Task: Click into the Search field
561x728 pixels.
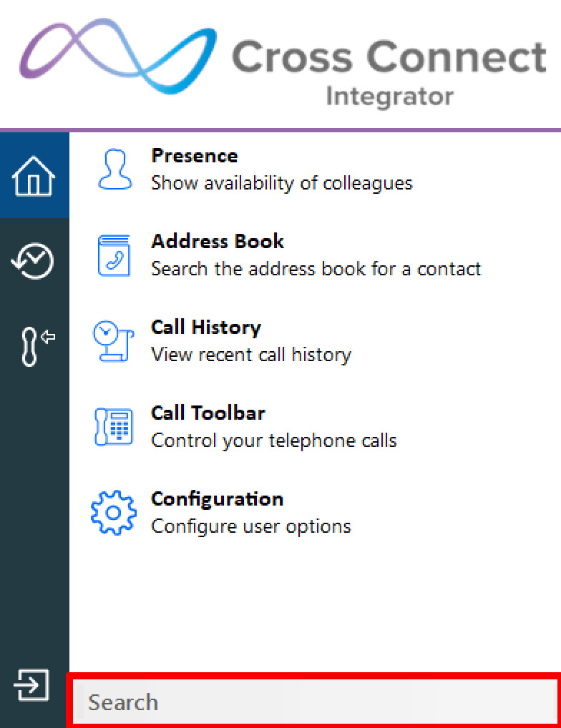Action: click(x=315, y=702)
